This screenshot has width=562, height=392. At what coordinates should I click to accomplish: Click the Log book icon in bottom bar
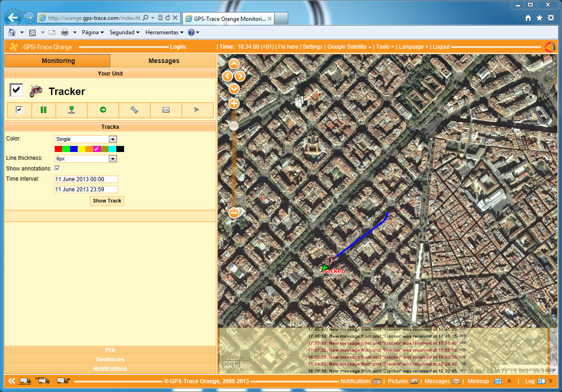tap(541, 381)
